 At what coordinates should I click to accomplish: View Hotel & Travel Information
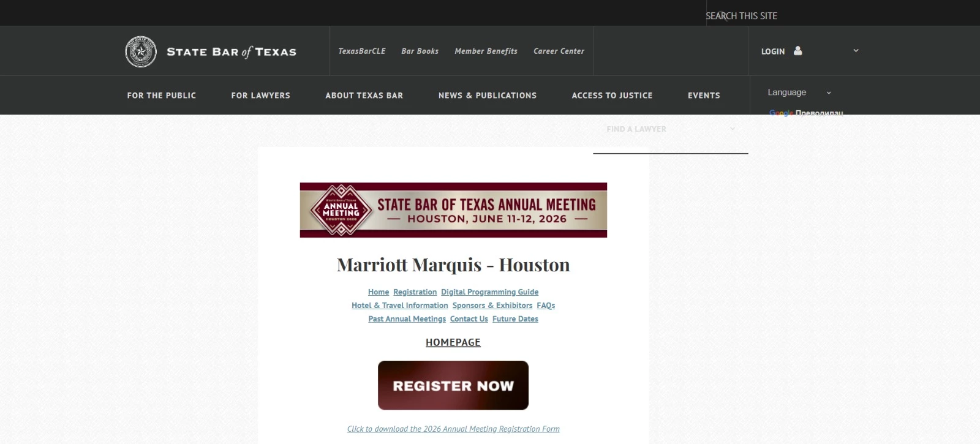point(399,306)
